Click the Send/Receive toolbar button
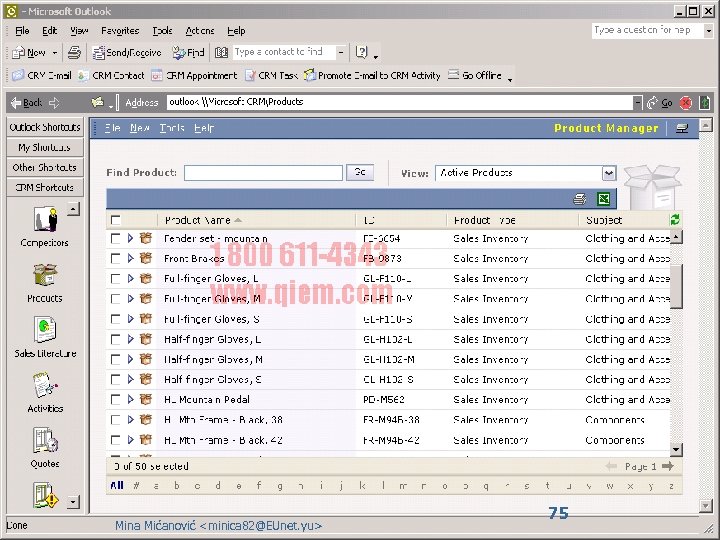 [127, 53]
